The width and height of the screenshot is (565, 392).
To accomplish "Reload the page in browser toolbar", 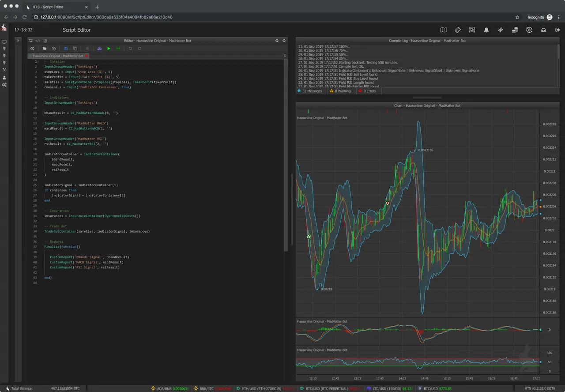I will [25, 17].
